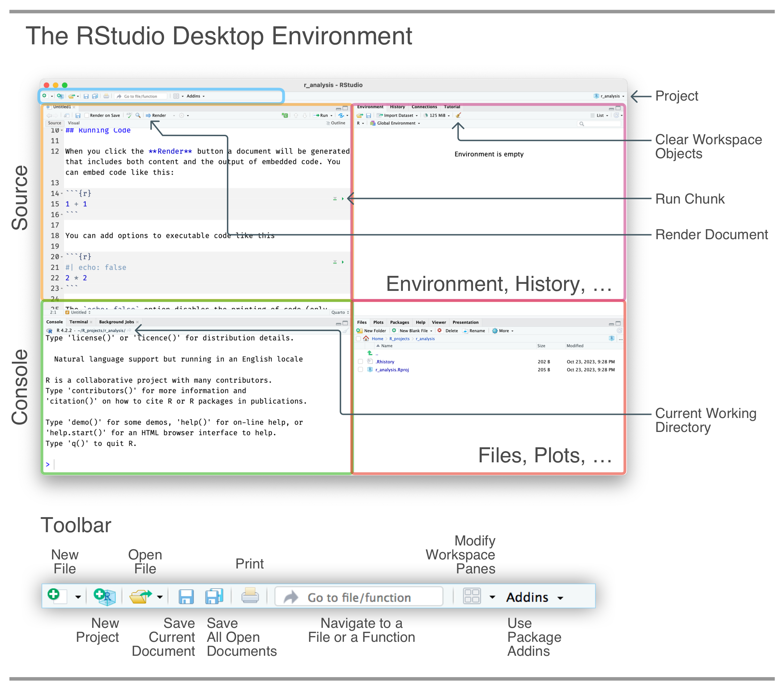Click the refresh icon in the Environment pane
The height and width of the screenshot is (690, 784).
point(616,115)
